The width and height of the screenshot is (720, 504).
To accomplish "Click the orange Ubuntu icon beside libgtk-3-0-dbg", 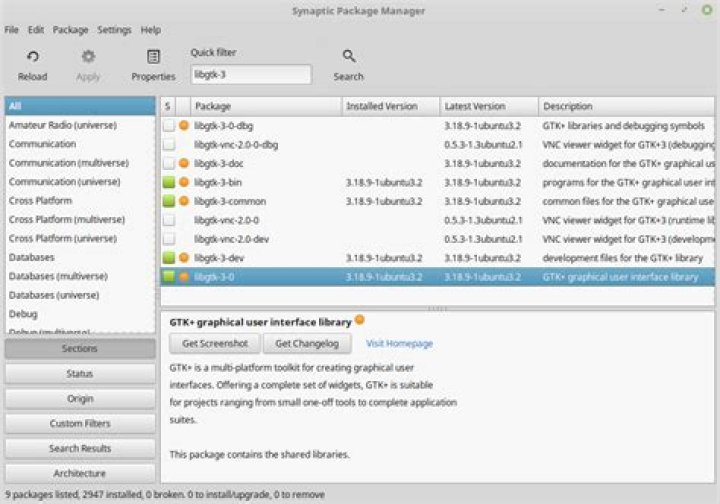I will pos(184,125).
